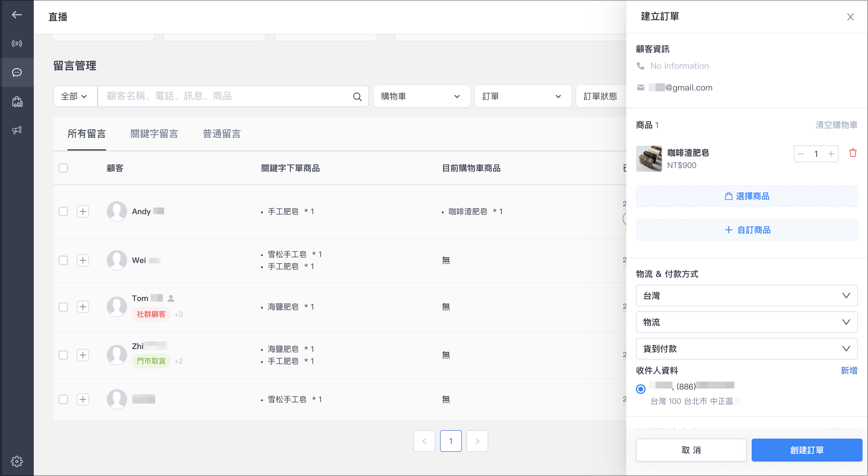Click 新增 recipient link

[849, 371]
